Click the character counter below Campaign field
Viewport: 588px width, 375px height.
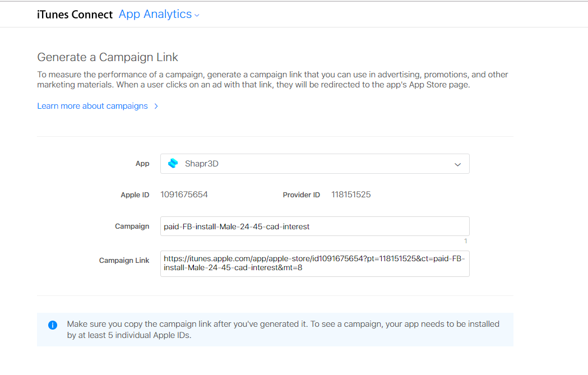pos(465,241)
